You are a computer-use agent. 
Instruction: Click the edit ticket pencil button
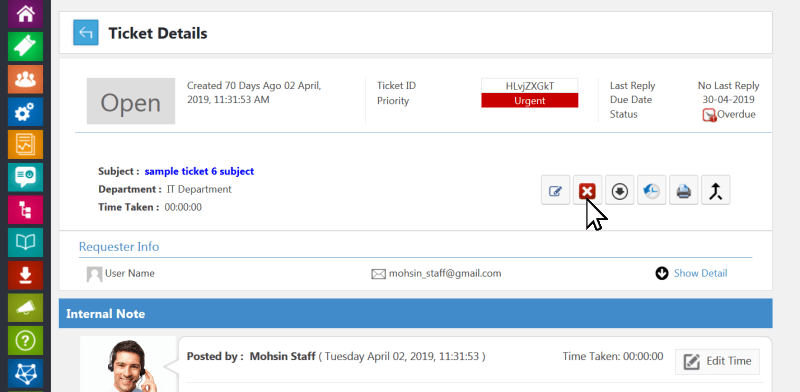(x=555, y=190)
